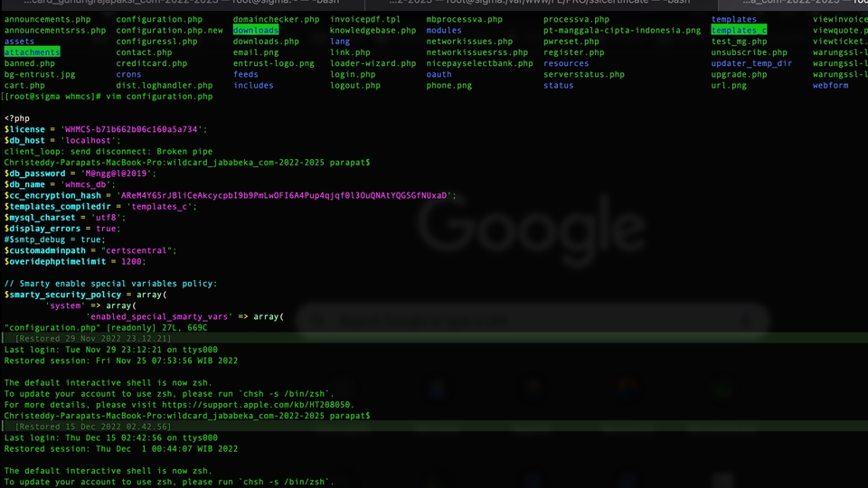868x488 pixels.
Task: Select the status directory name
Action: pyautogui.click(x=559, y=86)
